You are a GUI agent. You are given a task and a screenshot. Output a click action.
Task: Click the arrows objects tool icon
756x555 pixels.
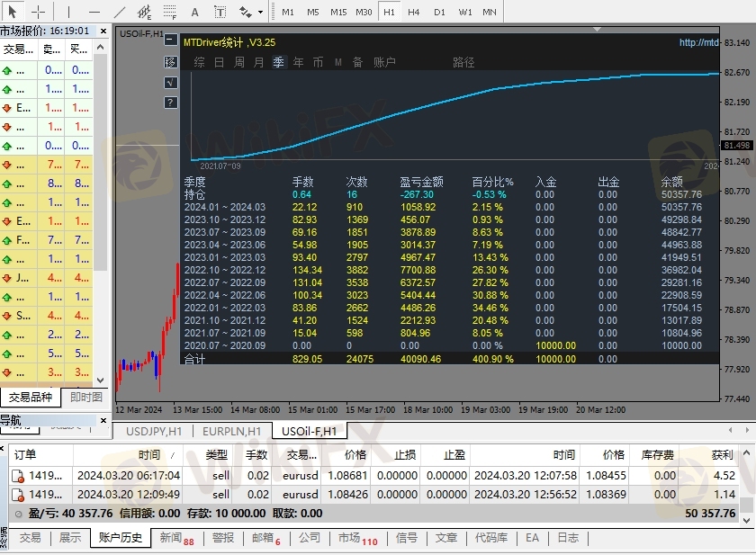tap(246, 12)
